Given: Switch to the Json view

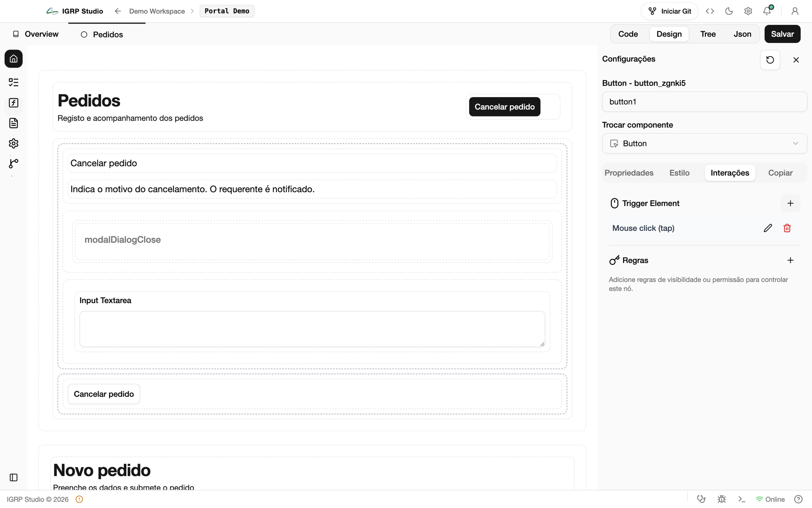Looking at the screenshot, I should [x=742, y=34].
